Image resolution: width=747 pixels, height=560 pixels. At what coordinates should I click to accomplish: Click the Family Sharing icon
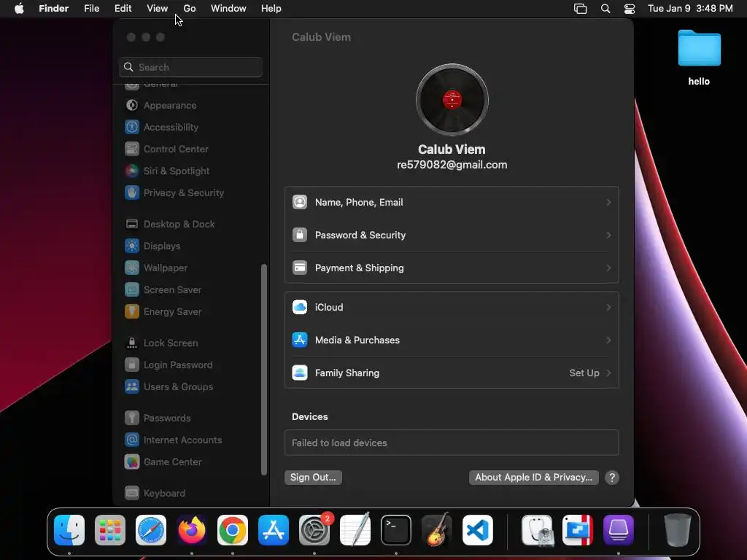pyautogui.click(x=300, y=373)
